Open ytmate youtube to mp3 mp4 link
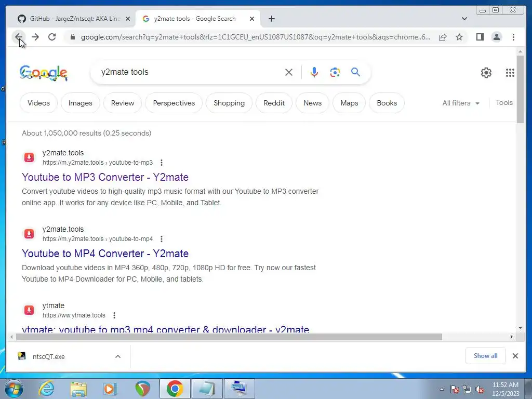The height and width of the screenshot is (399, 532). [x=166, y=329]
